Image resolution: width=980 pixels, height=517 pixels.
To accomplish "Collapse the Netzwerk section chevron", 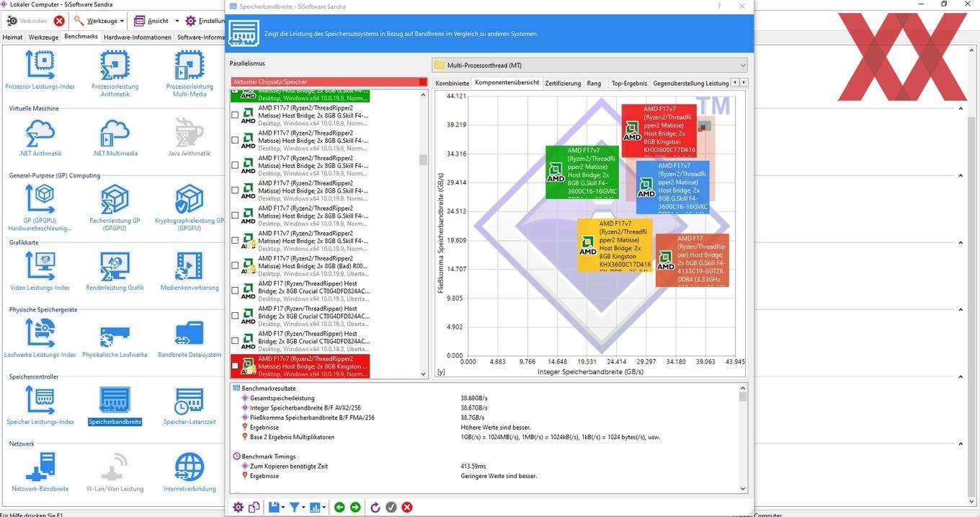I will [x=961, y=444].
